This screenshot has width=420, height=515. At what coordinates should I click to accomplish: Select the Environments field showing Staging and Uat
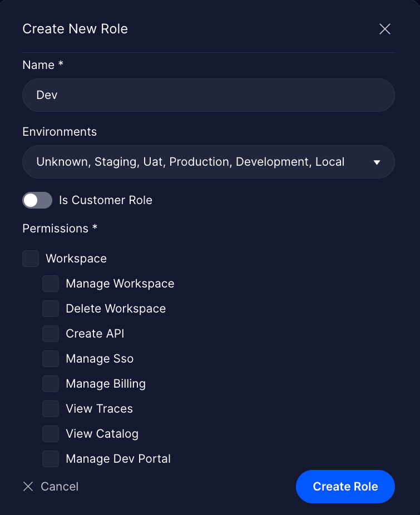[209, 162]
